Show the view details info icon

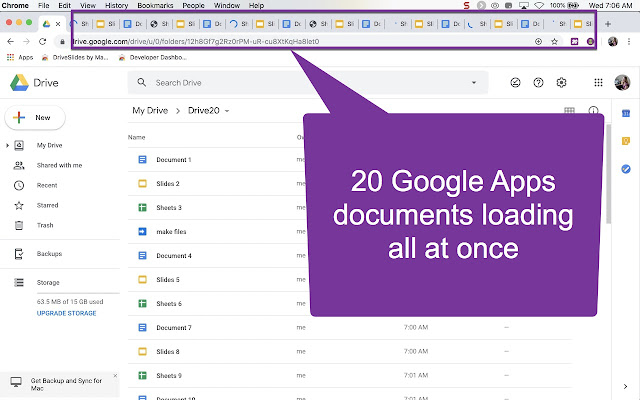593,111
